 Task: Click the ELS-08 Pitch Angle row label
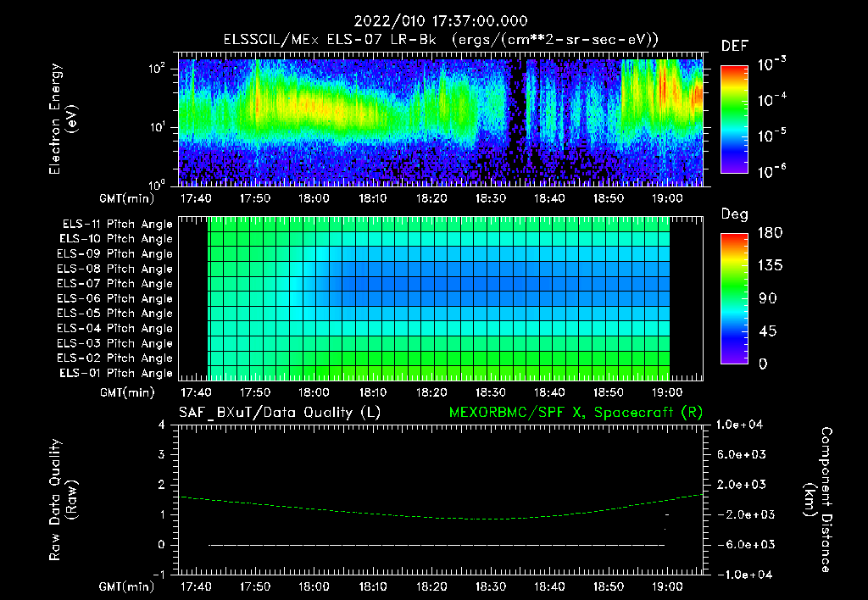coord(115,269)
